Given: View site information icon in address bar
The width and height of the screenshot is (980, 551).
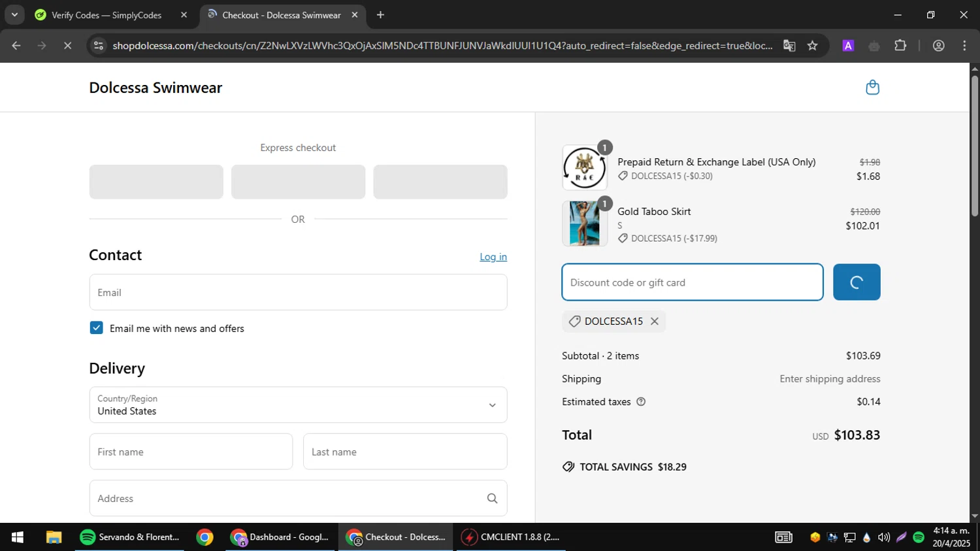Looking at the screenshot, I should pos(99,46).
